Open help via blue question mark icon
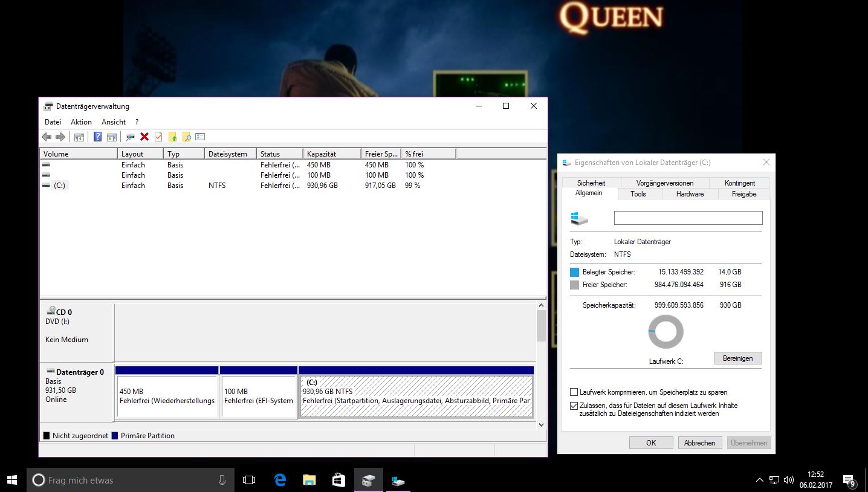Viewport: 868px width, 492px height. [97, 137]
